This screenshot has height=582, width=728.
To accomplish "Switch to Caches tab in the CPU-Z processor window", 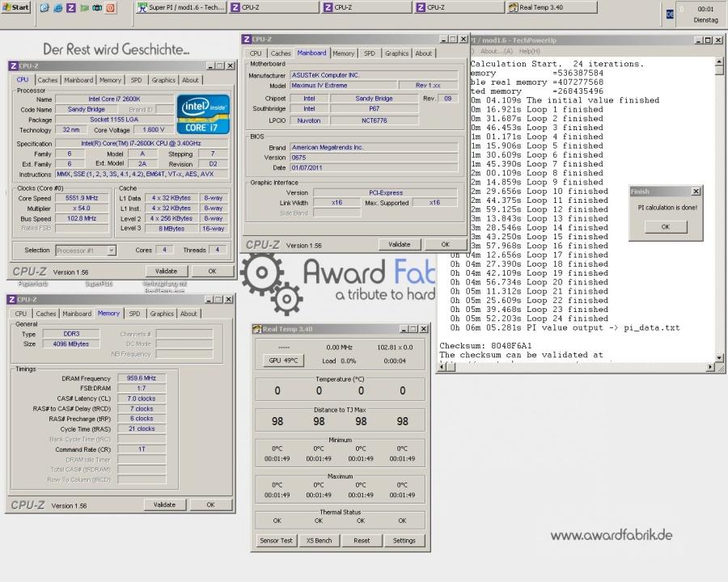I will [x=48, y=80].
